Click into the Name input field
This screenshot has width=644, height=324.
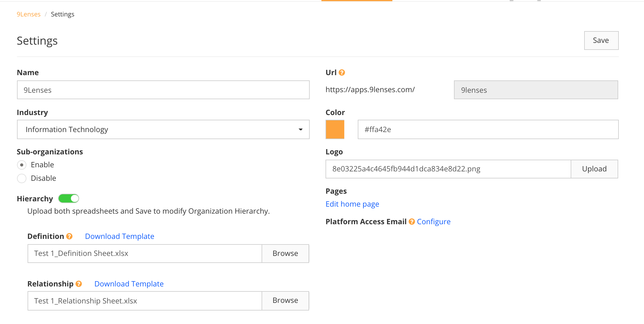(x=163, y=90)
